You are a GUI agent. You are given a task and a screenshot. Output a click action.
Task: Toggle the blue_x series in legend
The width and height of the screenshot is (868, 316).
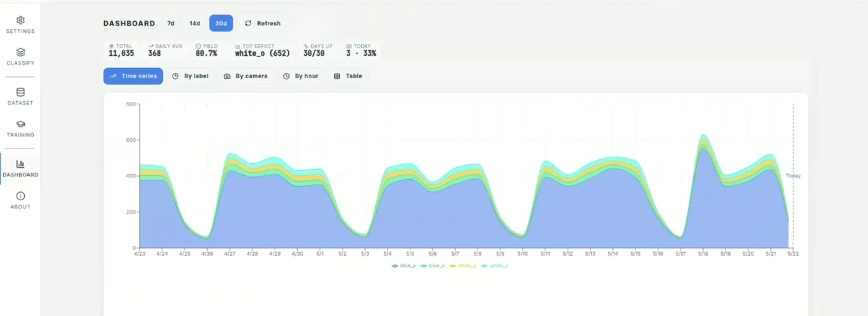(x=404, y=265)
